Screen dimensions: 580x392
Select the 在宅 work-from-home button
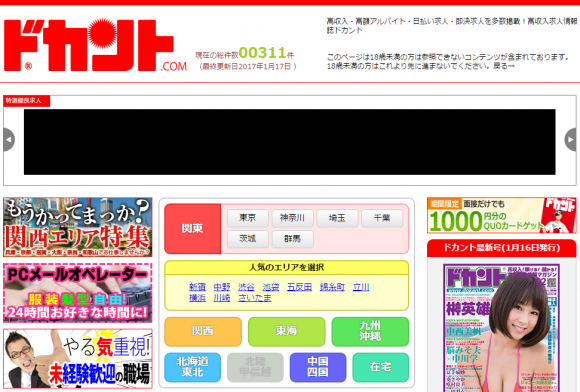pos(381,367)
